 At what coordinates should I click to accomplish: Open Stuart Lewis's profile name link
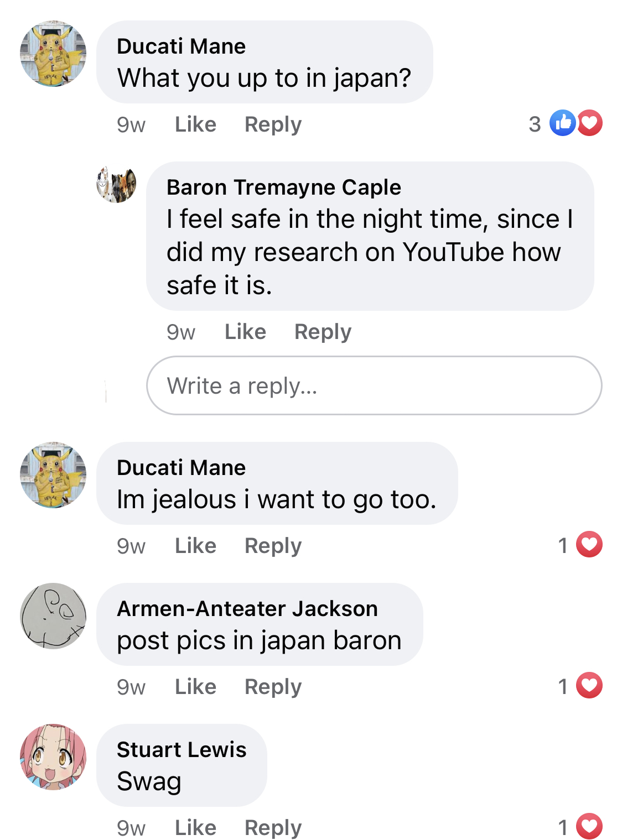pyautogui.click(x=182, y=750)
